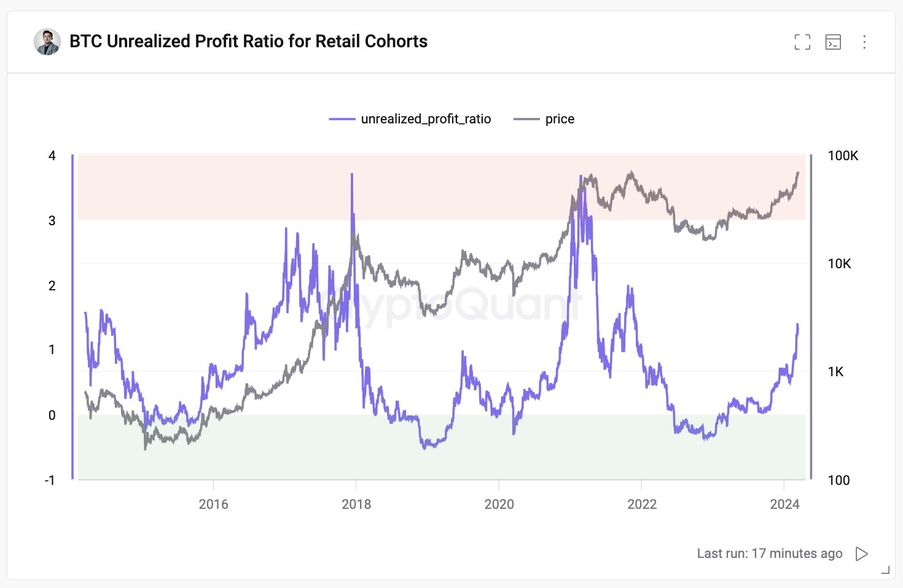Open fullscreen view of the chart
The width and height of the screenshot is (903, 588).
coord(802,42)
